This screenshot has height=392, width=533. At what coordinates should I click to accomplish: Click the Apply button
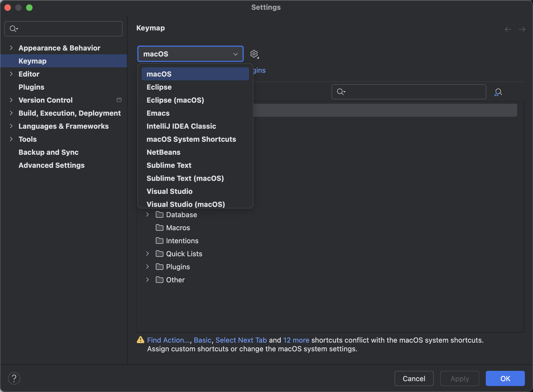pyautogui.click(x=460, y=378)
